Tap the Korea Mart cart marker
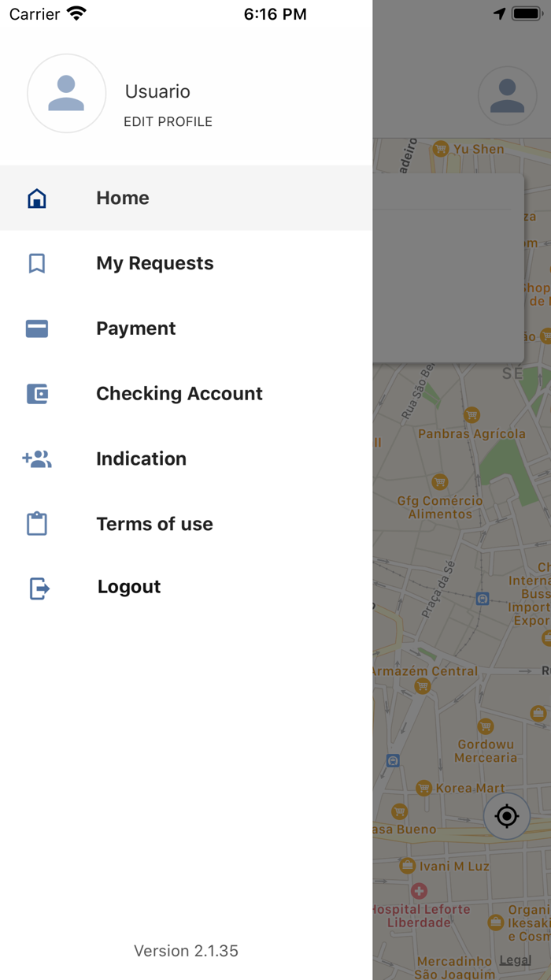This screenshot has width=551, height=980. 424,788
